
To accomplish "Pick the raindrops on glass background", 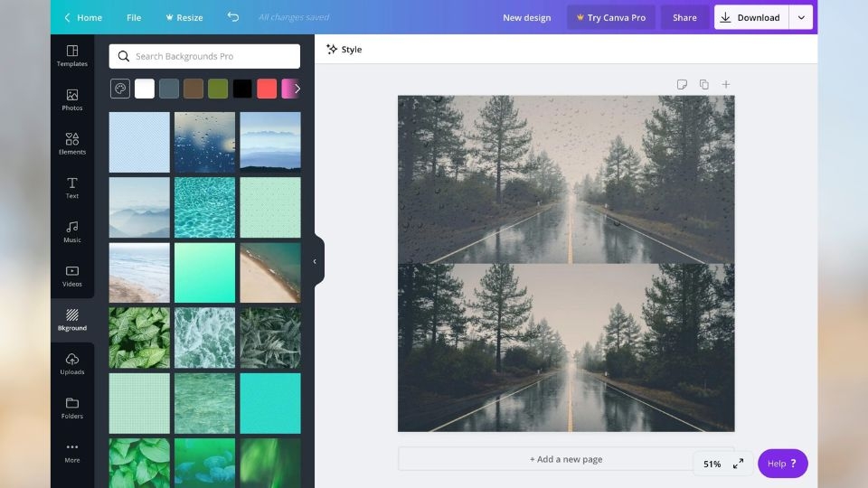I will (205, 142).
